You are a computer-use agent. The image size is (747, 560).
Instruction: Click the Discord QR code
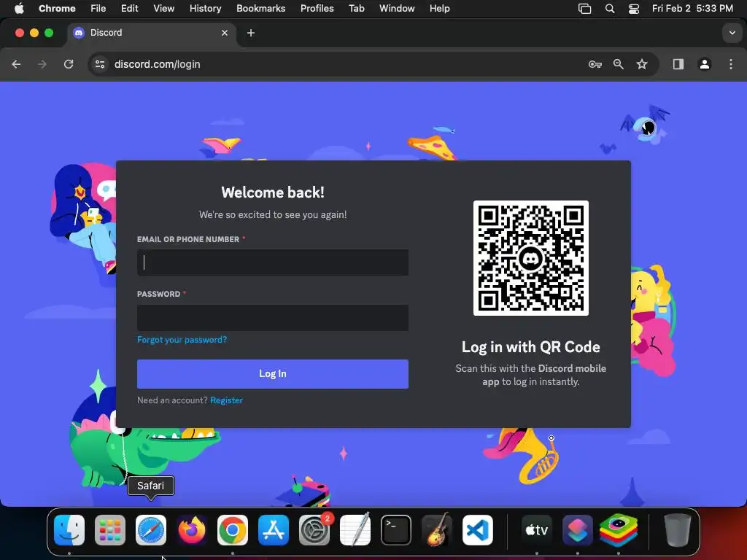point(531,258)
